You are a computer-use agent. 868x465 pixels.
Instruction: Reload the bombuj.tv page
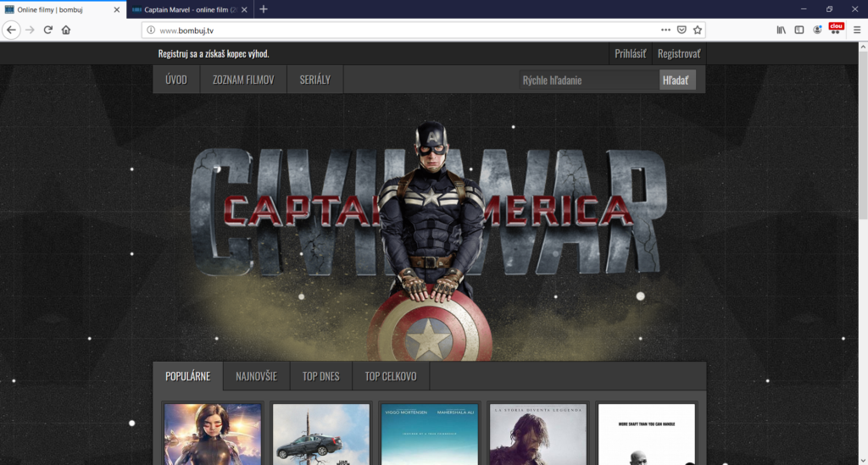point(48,30)
